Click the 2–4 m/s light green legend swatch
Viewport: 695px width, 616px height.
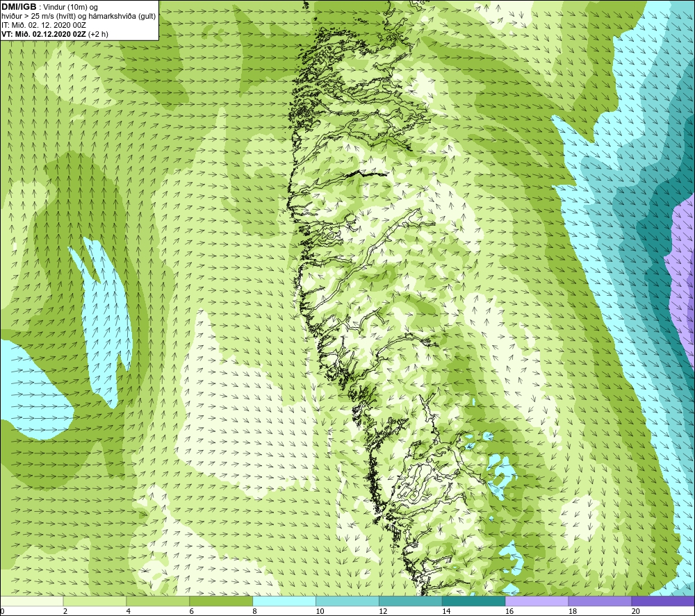tap(95, 601)
